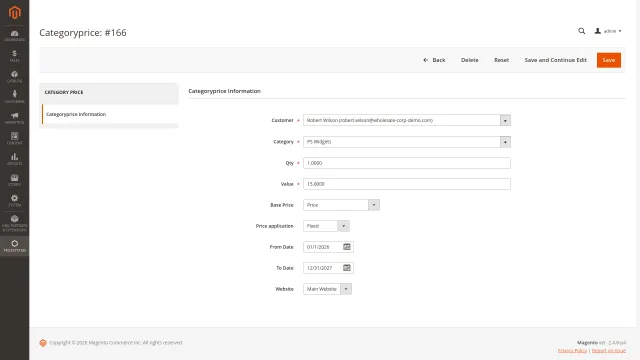Click the Magento logo in the footer
This screenshot has height=360, width=640.
43,343
